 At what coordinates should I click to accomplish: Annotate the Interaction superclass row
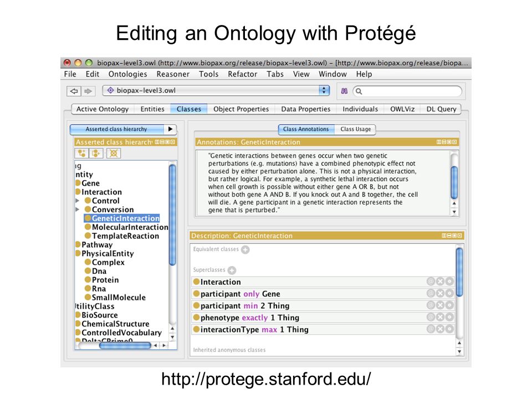(x=431, y=282)
